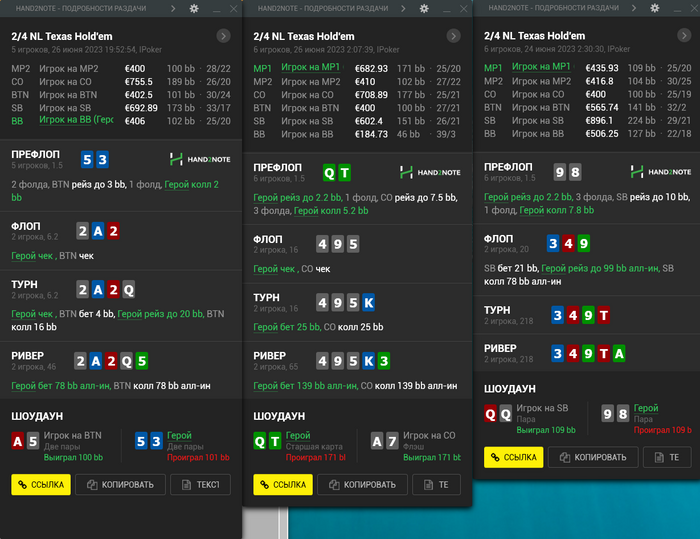Image resolution: width=700 pixels, height=539 pixels.
Task: Click Hand2Note logo in the 9 8 hand window
Action: (x=661, y=171)
